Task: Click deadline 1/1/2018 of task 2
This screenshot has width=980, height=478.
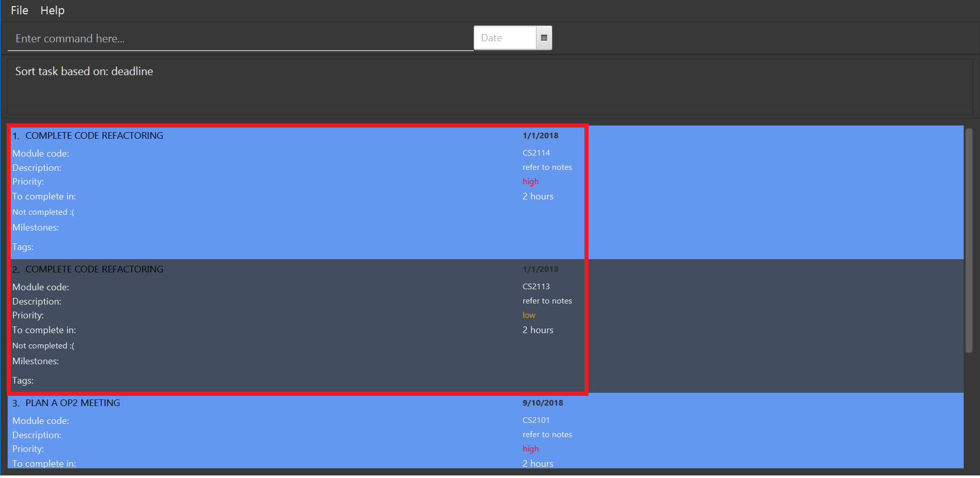Action: 541,269
